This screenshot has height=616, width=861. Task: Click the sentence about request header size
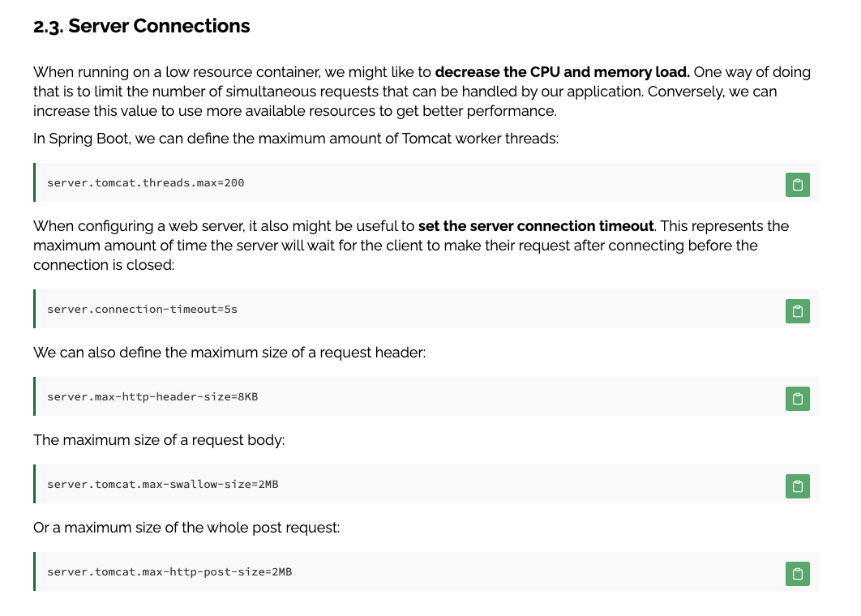pyautogui.click(x=229, y=353)
